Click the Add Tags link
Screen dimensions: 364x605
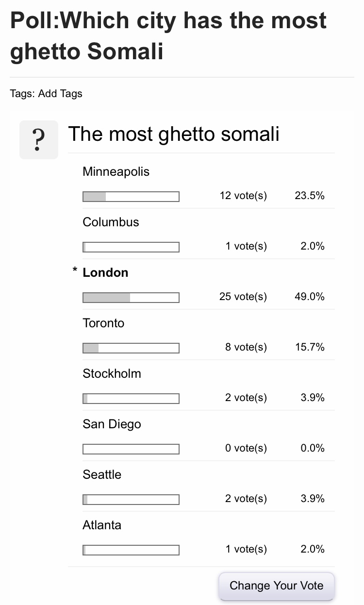(x=60, y=94)
